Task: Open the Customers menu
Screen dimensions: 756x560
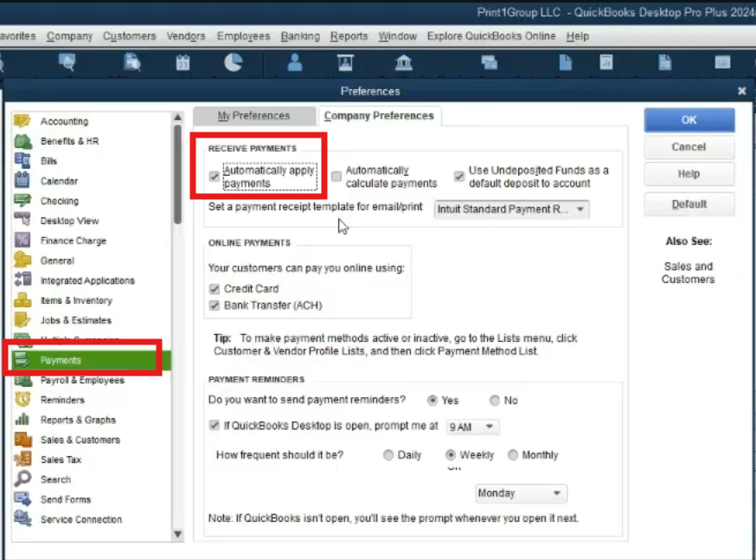Action: tap(129, 36)
